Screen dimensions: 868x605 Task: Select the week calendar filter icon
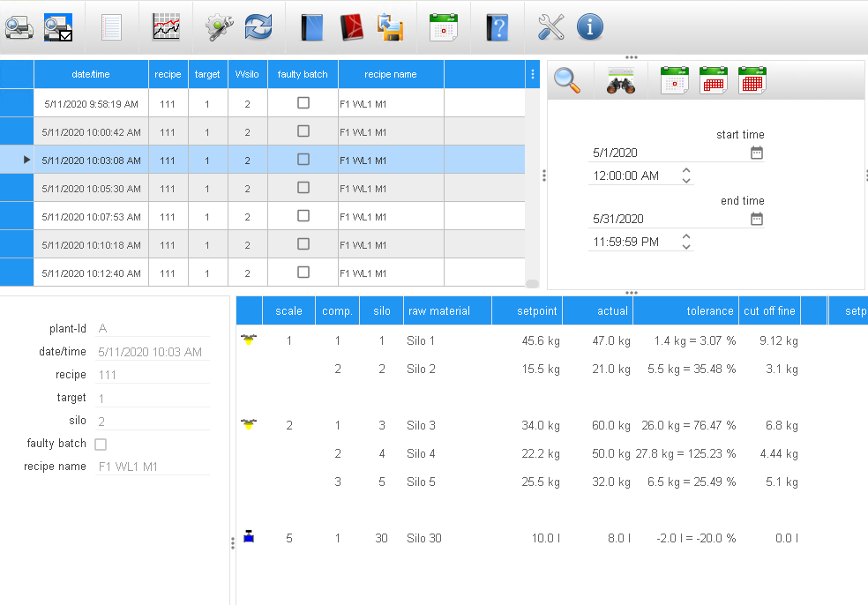[x=713, y=80]
